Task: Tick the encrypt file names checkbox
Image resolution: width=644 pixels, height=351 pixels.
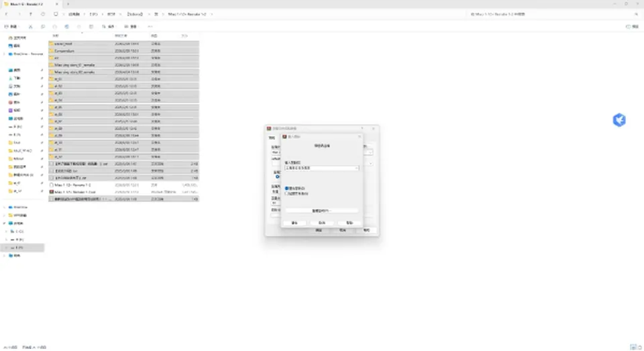Action: [286, 193]
